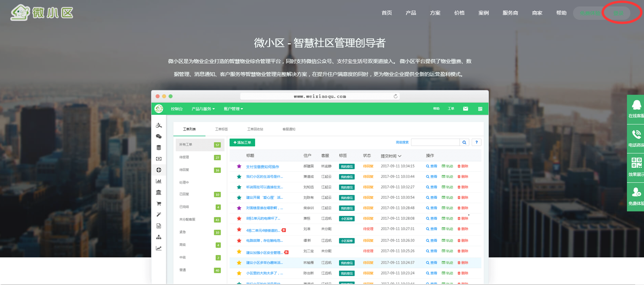Viewport: 644px width, 285px height.
Task: Open the 服务商 menu item
Action: pyautogui.click(x=510, y=13)
